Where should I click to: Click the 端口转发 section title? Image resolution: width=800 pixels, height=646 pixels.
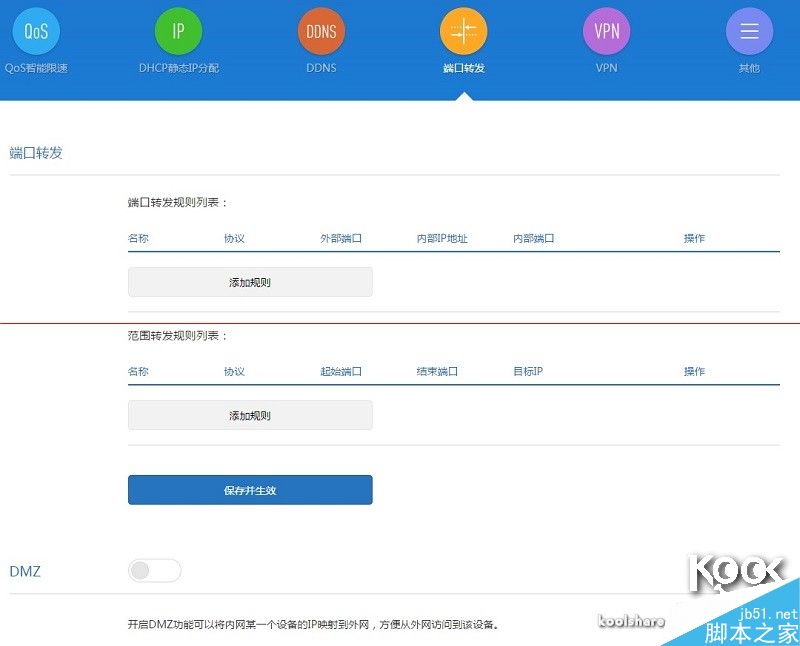36,153
